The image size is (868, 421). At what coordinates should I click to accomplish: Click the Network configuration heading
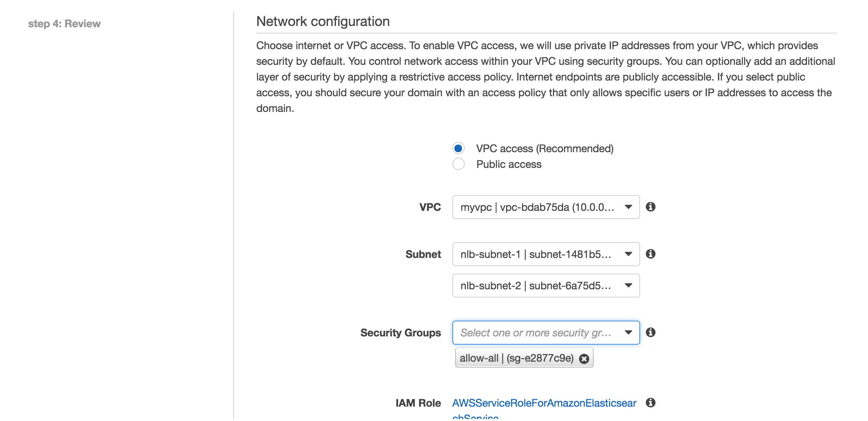coord(323,21)
